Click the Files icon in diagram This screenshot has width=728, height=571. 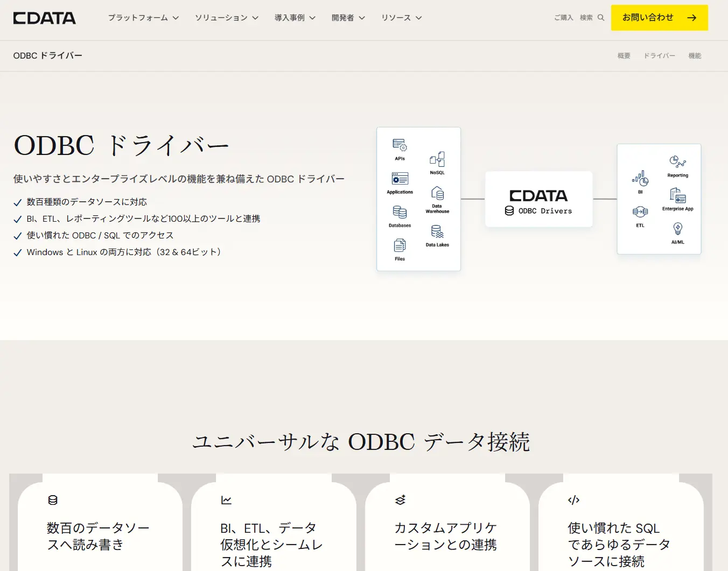(x=400, y=245)
